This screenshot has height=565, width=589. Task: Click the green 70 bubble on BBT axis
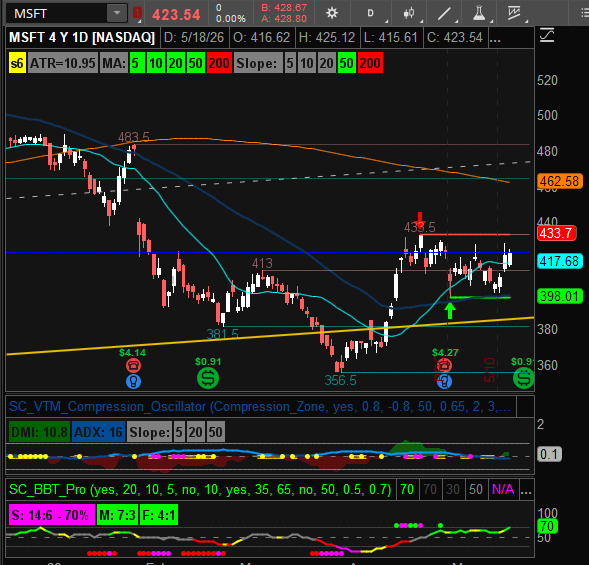547,526
